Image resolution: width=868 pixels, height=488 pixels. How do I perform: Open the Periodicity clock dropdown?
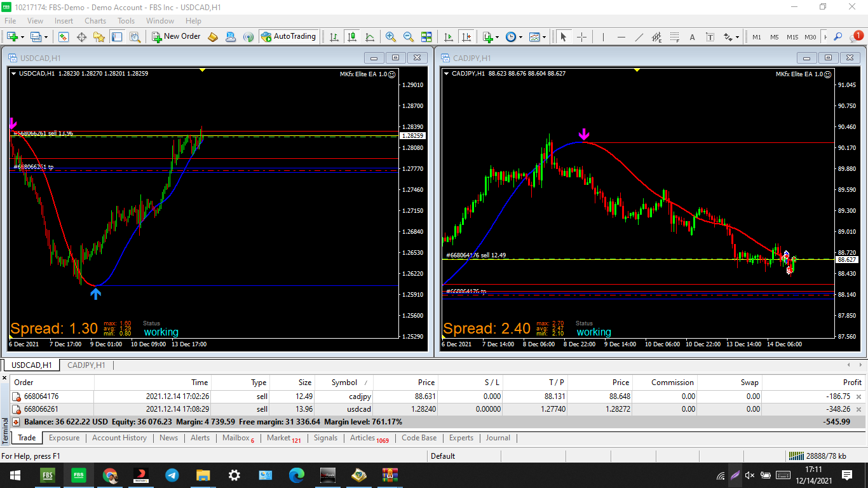pos(513,37)
